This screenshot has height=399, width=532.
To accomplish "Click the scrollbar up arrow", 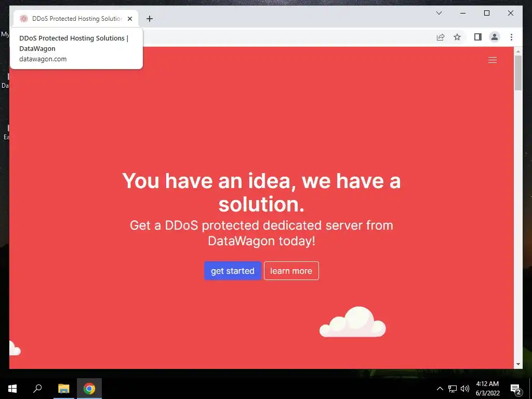I will 518,51.
